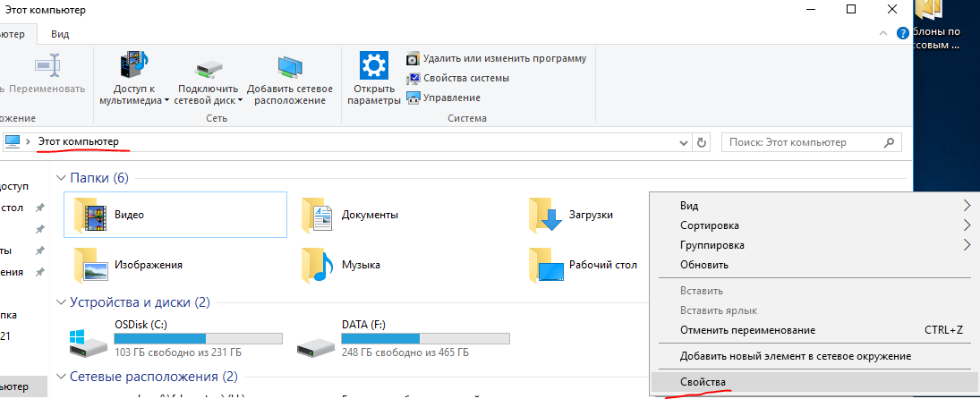Click the Переименовать ribbon icon
This screenshot has height=399, width=980.
click(x=47, y=65)
